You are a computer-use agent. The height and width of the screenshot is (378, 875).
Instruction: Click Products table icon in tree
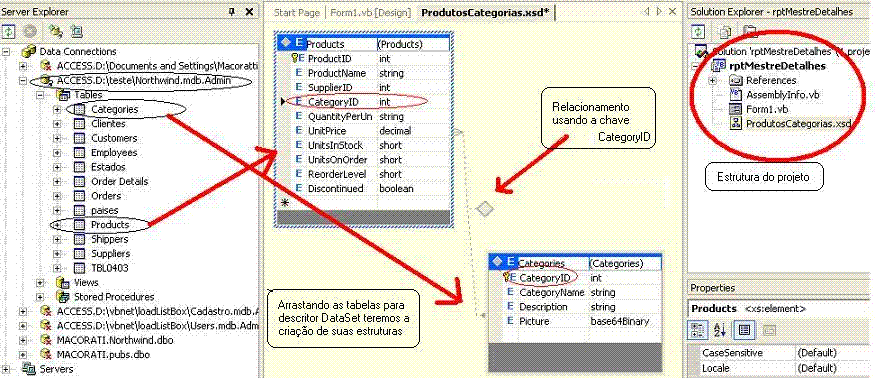pyautogui.click(x=79, y=225)
